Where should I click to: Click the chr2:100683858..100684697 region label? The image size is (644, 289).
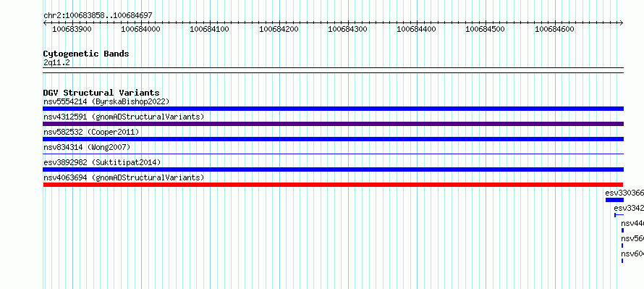(98, 15)
